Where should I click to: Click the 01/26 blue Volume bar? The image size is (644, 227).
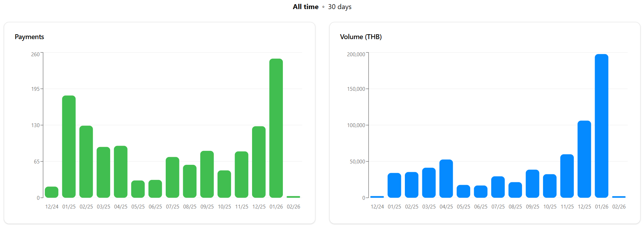tap(601, 126)
